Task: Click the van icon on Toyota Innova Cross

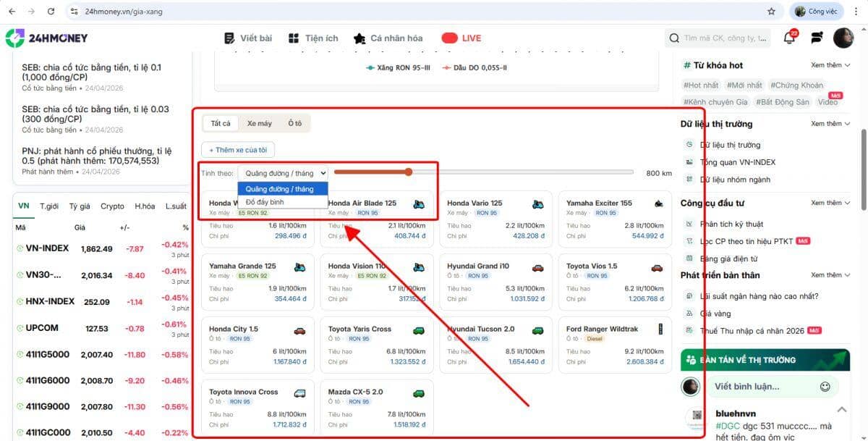Action: (x=299, y=393)
